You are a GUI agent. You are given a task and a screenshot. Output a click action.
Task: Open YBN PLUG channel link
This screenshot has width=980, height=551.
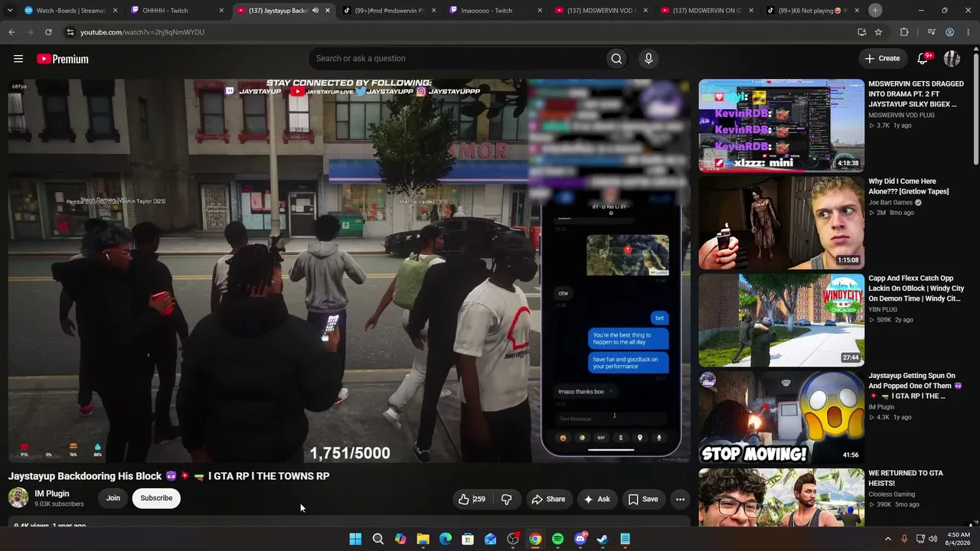(x=885, y=310)
